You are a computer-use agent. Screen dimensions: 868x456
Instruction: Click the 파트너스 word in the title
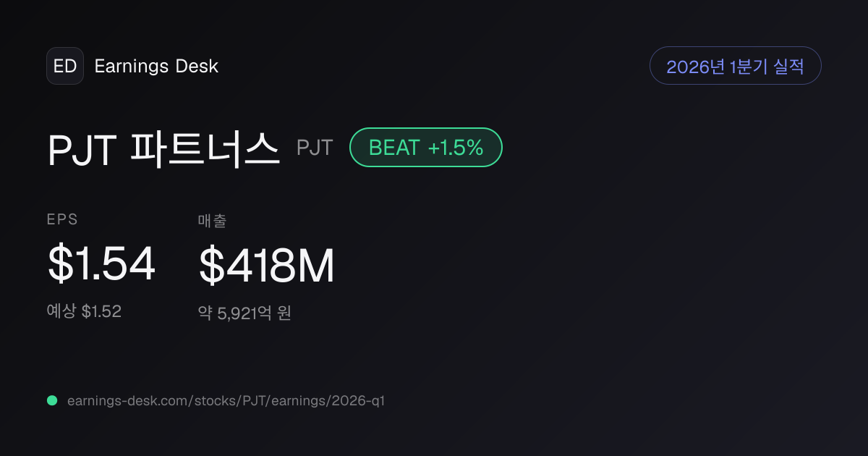(x=205, y=149)
